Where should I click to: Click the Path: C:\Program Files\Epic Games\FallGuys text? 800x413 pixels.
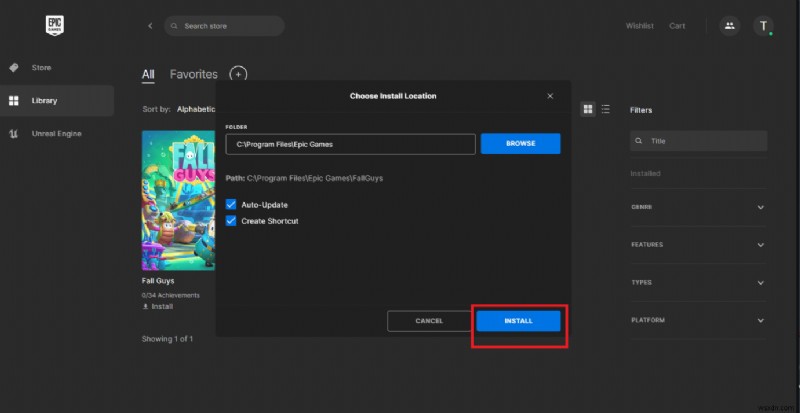[x=305, y=179]
